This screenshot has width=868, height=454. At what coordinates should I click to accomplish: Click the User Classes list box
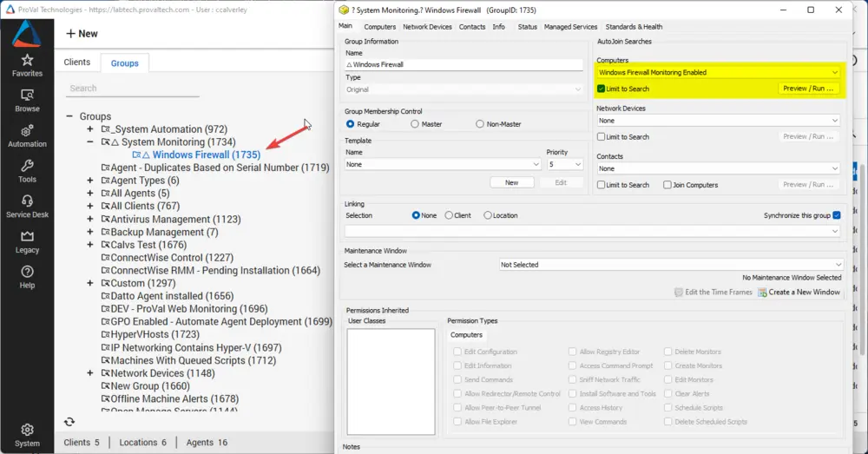click(x=391, y=381)
